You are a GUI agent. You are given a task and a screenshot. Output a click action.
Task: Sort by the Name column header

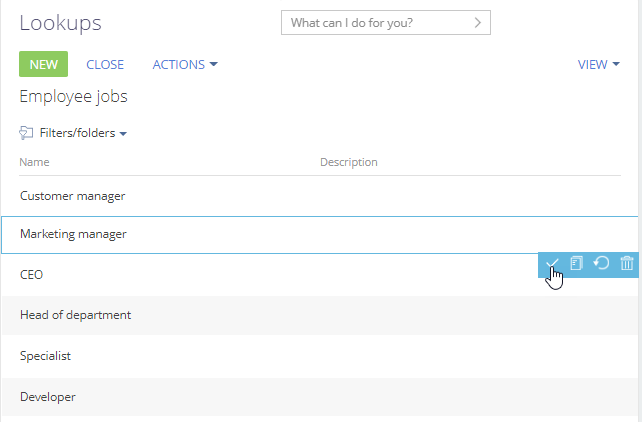(x=34, y=162)
